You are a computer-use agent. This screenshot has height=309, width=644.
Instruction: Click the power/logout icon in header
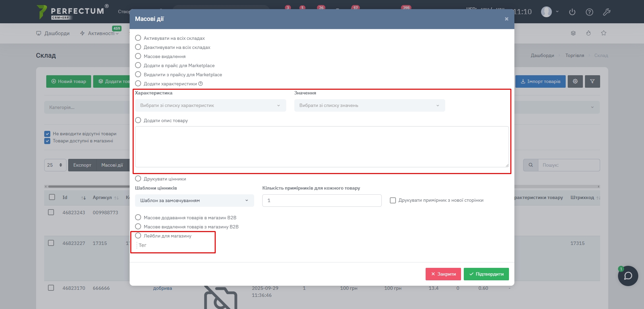point(572,12)
